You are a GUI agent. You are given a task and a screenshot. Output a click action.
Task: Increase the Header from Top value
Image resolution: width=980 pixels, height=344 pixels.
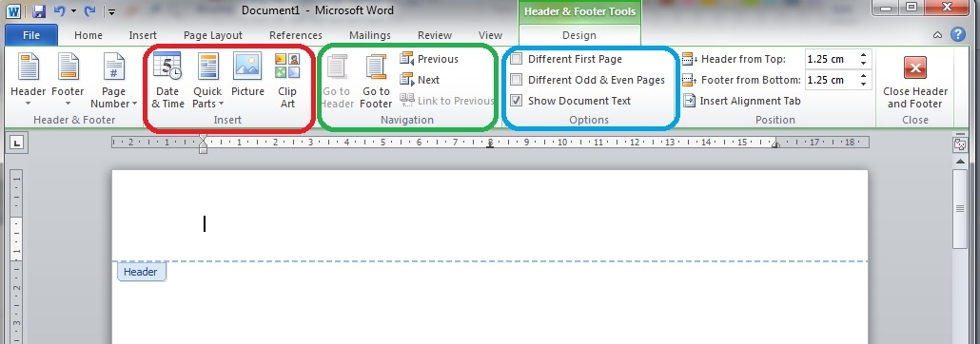(x=864, y=55)
